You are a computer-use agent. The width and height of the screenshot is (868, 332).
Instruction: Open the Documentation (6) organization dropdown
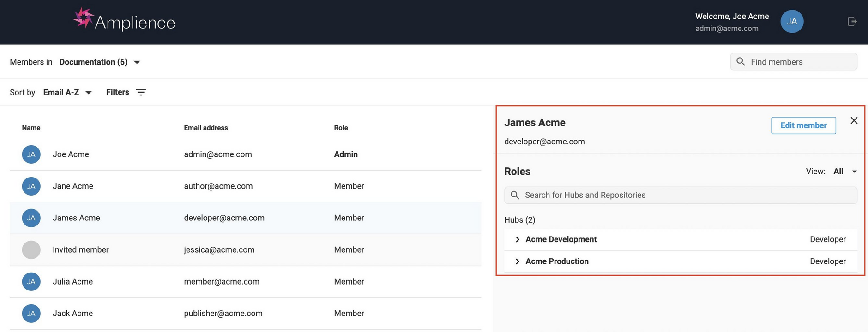(x=100, y=62)
